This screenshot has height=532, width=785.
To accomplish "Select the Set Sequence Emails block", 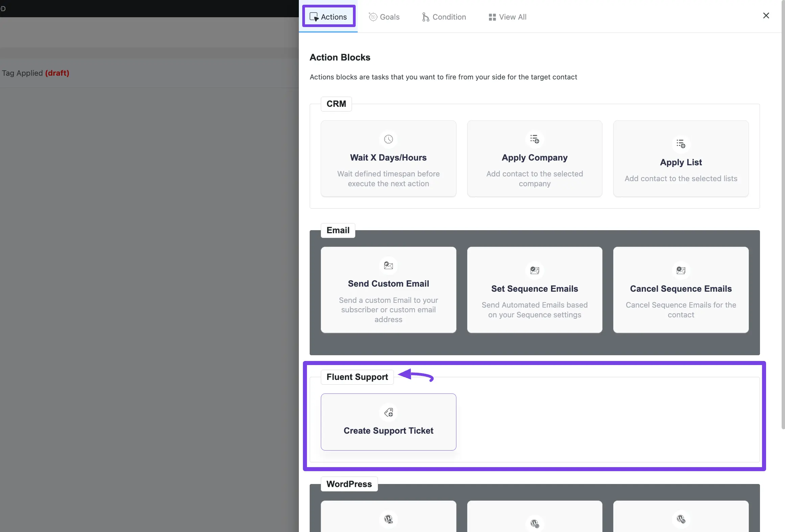I will tap(534, 289).
